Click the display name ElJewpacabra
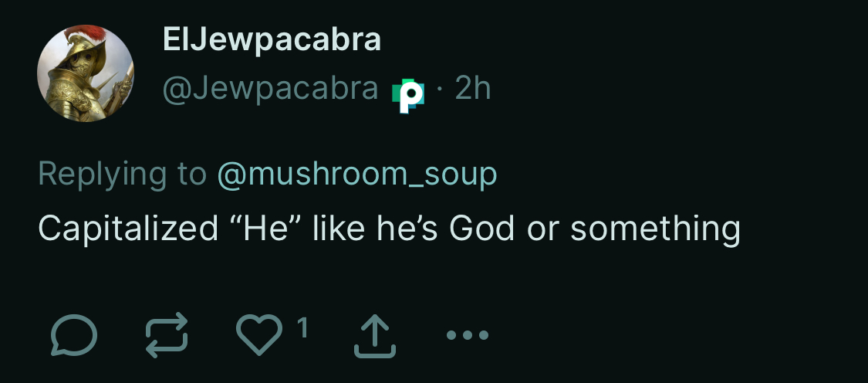Screen dimensions: 868x383 pos(272,39)
